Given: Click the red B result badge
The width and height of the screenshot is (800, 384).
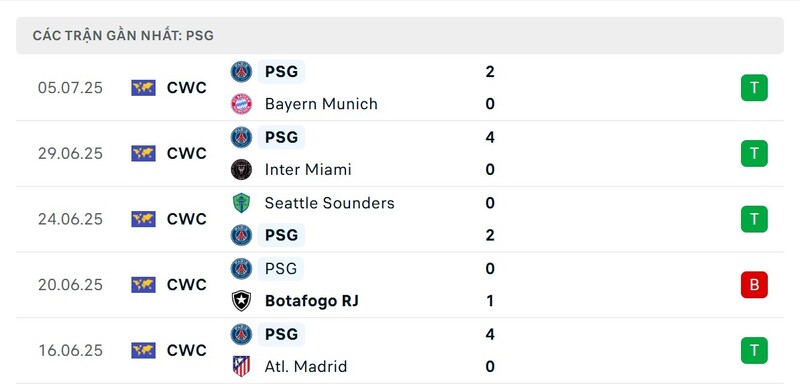Looking at the screenshot, I should [754, 285].
